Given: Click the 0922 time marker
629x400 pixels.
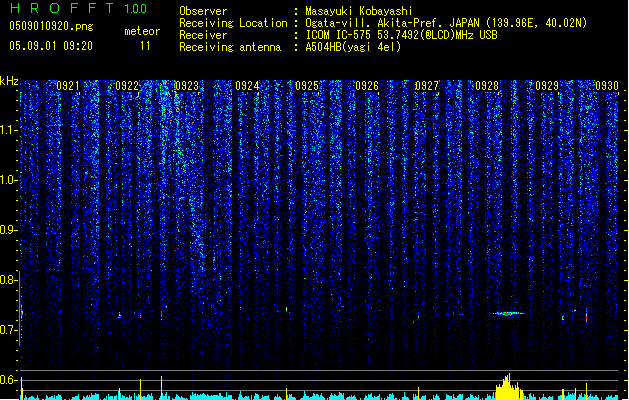Looking at the screenshot, I should point(127,86).
